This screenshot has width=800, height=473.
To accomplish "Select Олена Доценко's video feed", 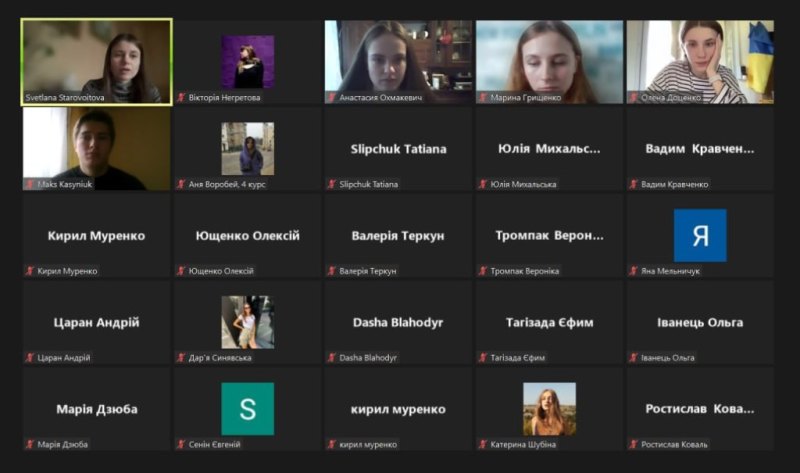I will click(700, 62).
